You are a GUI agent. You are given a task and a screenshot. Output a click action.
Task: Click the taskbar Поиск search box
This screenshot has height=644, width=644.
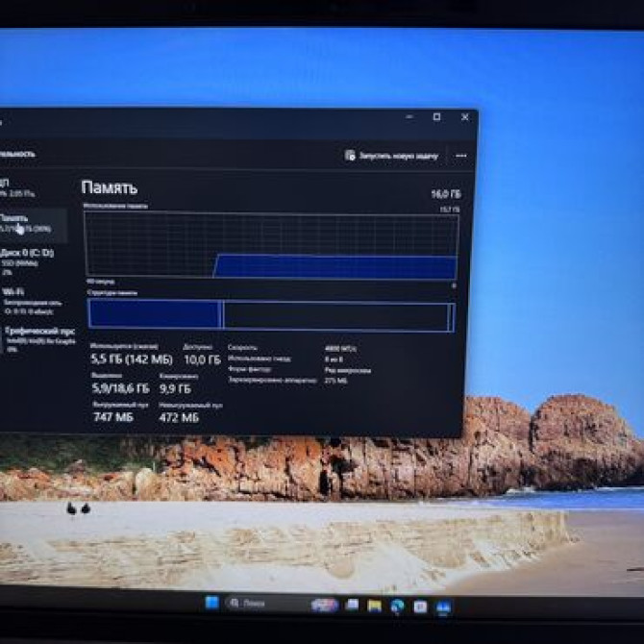click(265, 603)
